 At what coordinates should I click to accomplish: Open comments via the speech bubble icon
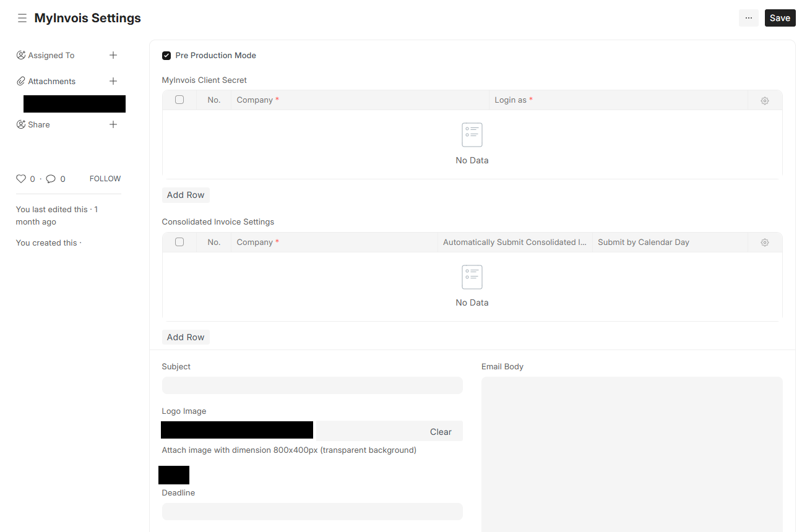(51, 179)
